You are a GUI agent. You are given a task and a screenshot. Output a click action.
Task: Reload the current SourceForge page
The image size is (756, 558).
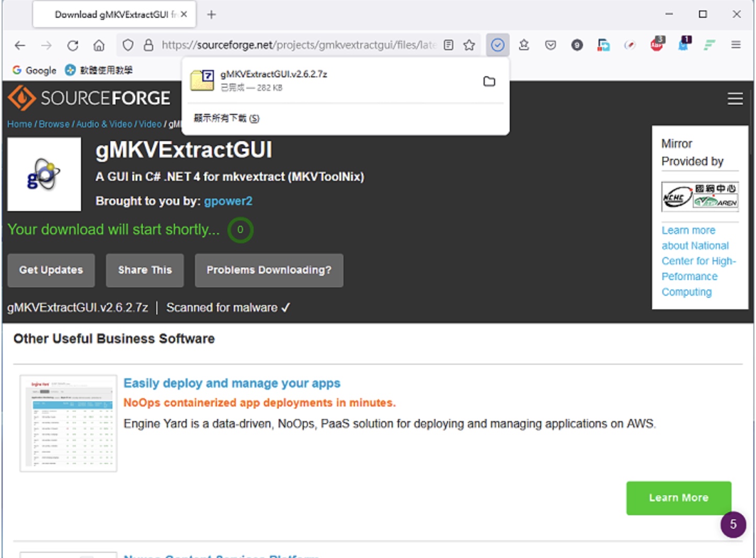(x=73, y=45)
